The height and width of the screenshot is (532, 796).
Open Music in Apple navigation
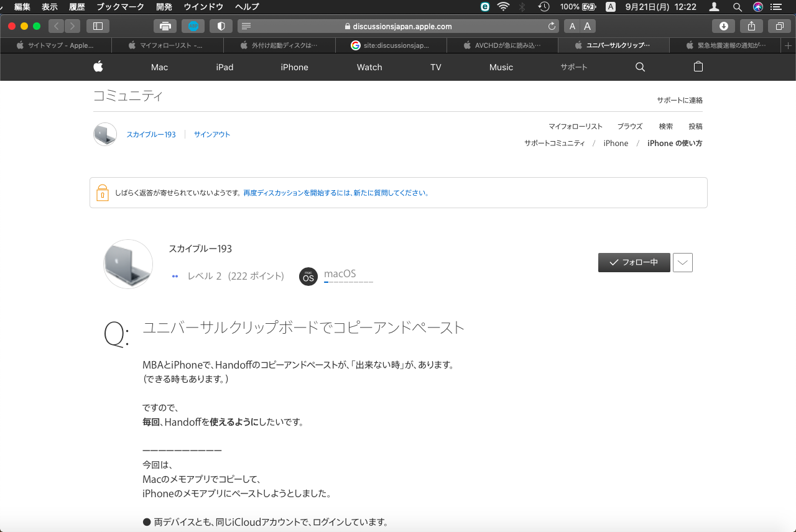[x=501, y=67]
